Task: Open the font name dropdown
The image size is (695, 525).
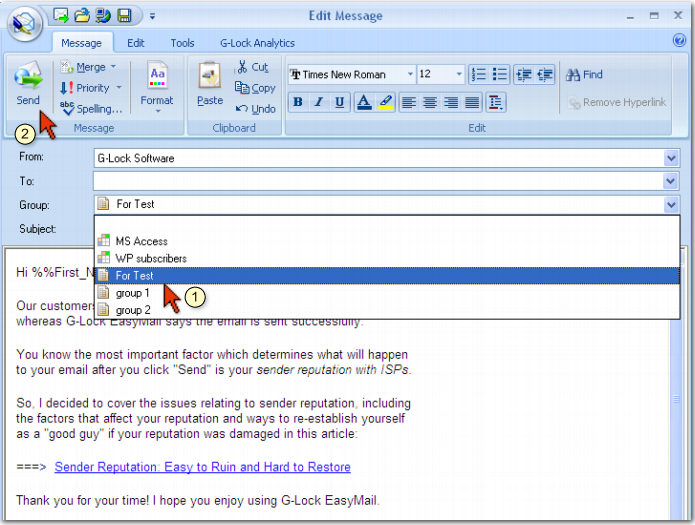Action: point(410,74)
